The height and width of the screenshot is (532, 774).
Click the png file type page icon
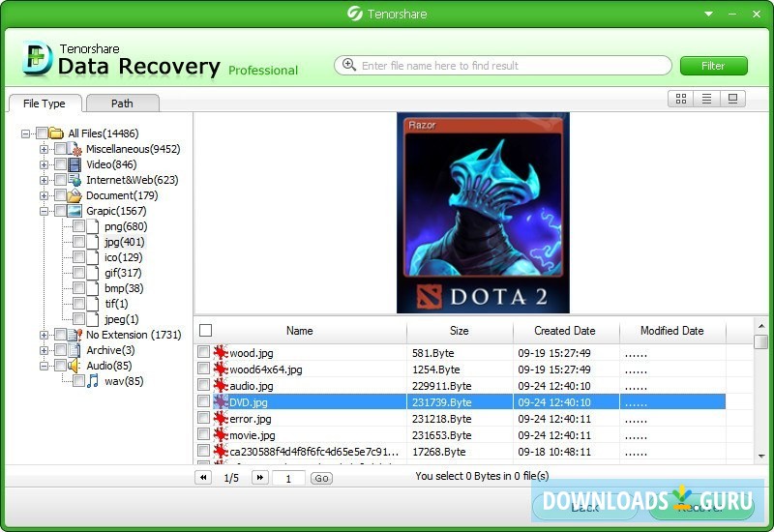point(93,226)
